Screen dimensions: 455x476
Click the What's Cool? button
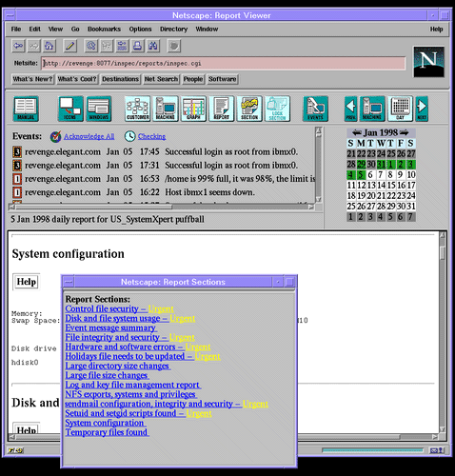pyautogui.click(x=77, y=79)
